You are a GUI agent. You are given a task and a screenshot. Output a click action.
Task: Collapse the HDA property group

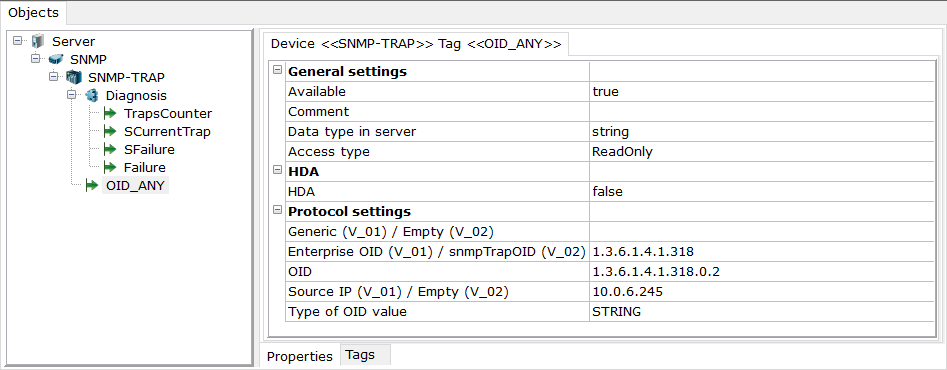click(278, 170)
